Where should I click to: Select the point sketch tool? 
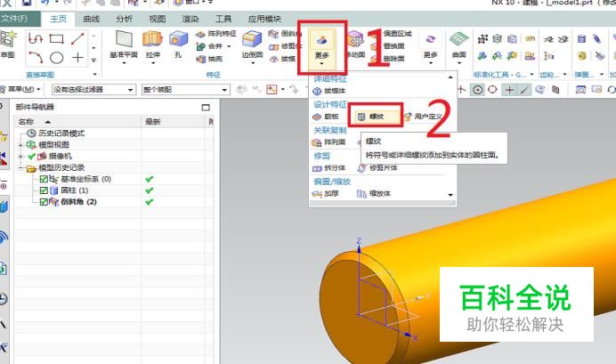click(x=77, y=58)
